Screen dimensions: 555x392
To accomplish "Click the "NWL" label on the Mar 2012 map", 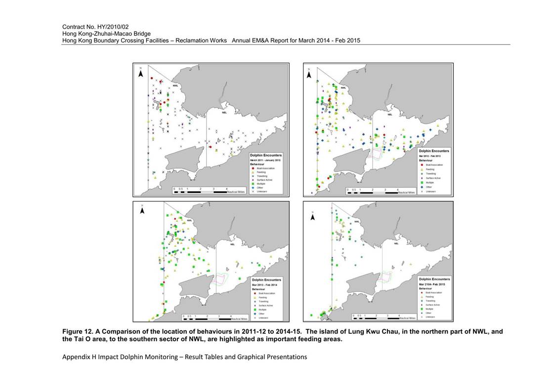I will [x=343, y=88].
